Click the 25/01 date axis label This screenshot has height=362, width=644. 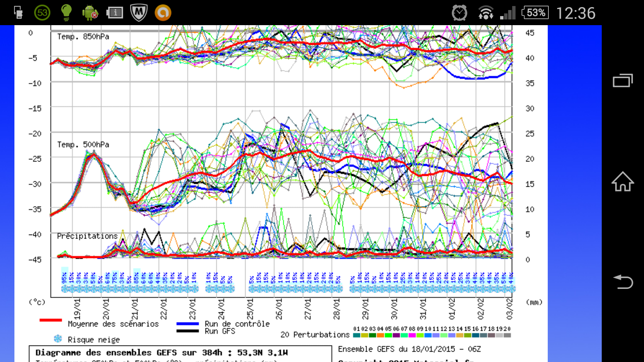pyautogui.click(x=250, y=309)
